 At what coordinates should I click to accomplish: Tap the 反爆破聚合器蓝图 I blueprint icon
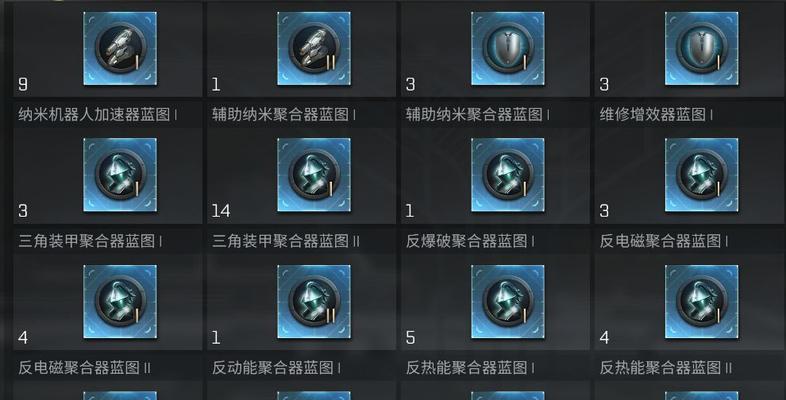[508, 175]
